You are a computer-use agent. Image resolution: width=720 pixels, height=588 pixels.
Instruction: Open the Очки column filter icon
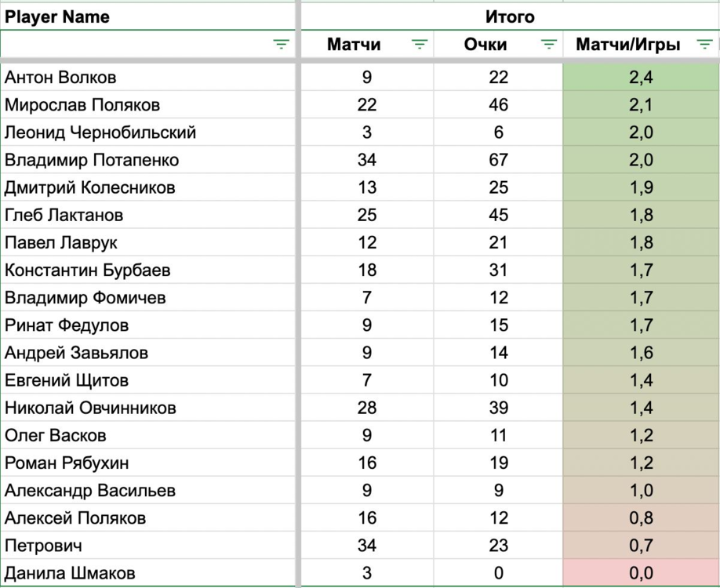[x=550, y=45]
